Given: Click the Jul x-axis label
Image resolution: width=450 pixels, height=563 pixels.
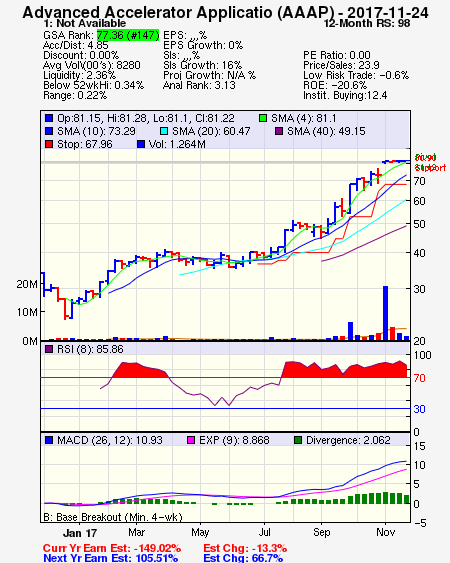Looking at the screenshot, I should 265,532.
